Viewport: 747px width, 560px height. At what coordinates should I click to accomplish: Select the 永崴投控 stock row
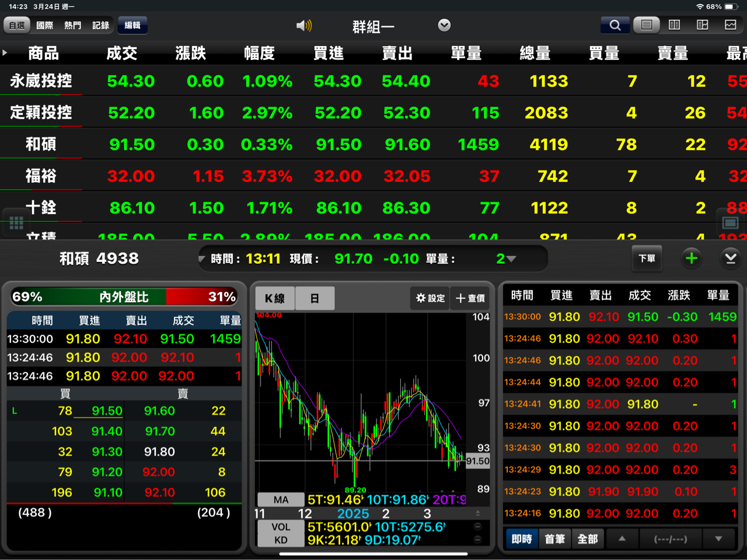coord(41,81)
